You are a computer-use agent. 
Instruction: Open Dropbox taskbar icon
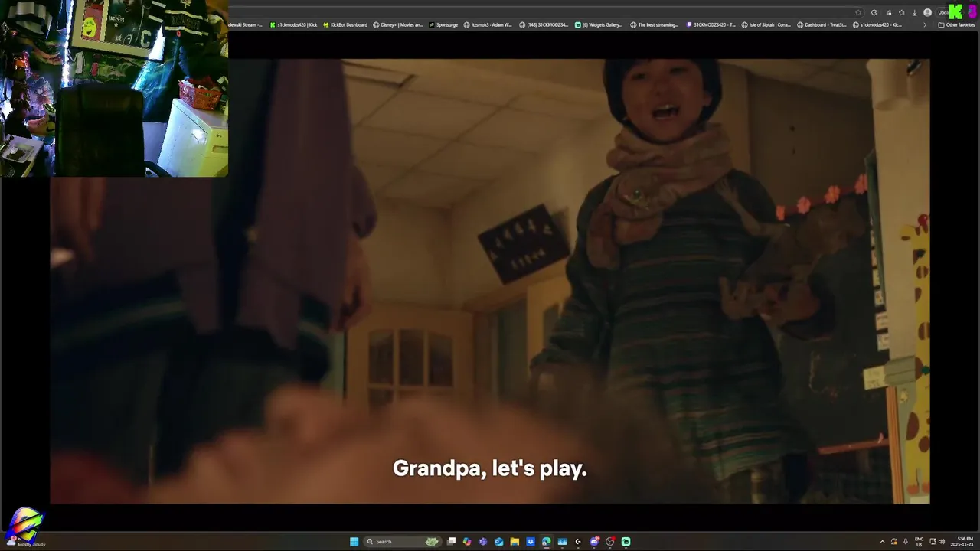(x=531, y=542)
